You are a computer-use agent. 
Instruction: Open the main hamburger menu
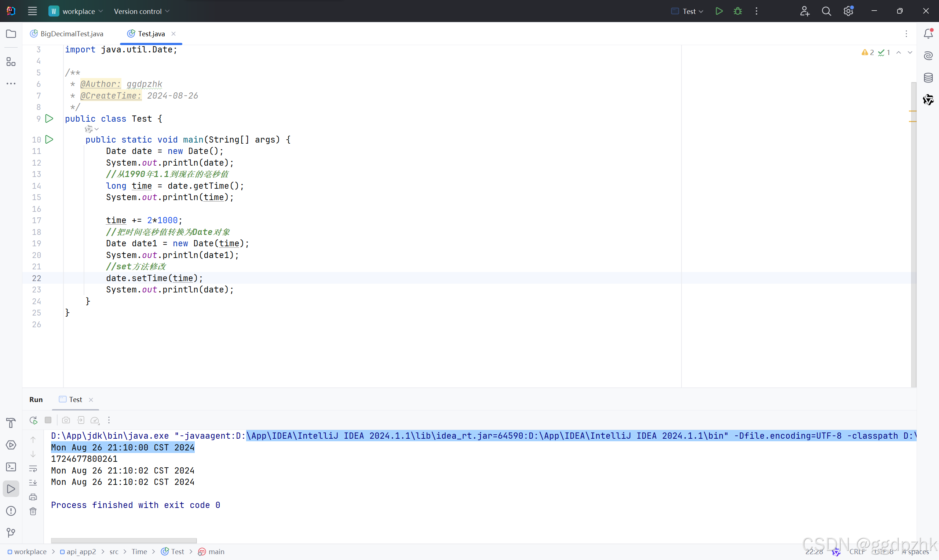(33, 11)
